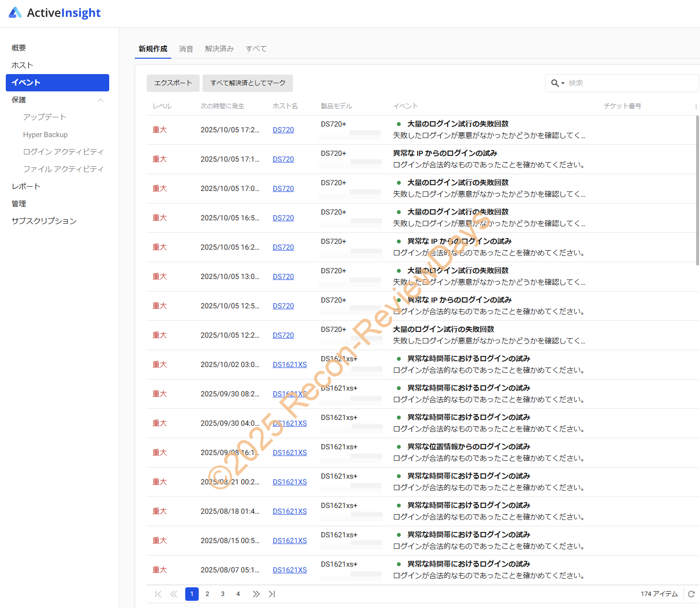
Task: Click the エクスポート button
Action: [x=173, y=83]
